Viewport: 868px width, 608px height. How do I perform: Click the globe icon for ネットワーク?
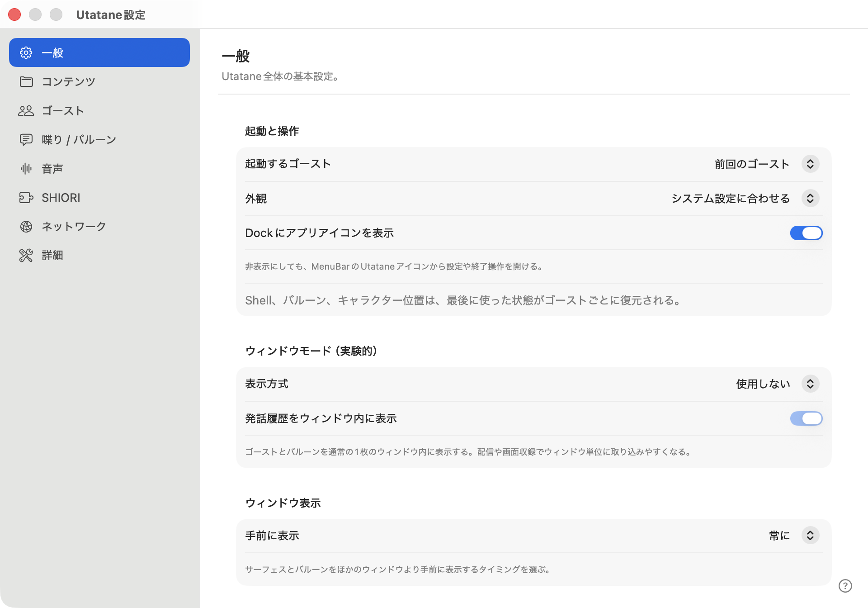[x=26, y=227]
